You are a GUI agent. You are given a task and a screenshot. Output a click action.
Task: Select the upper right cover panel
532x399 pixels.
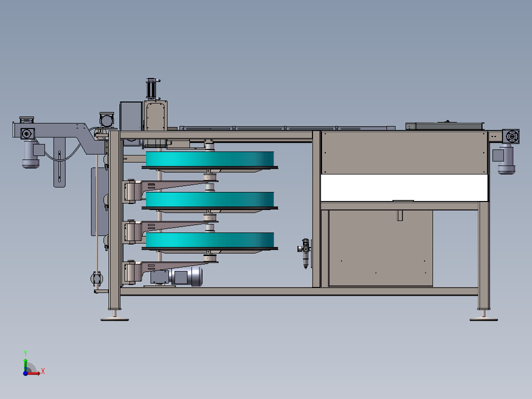click(x=404, y=152)
